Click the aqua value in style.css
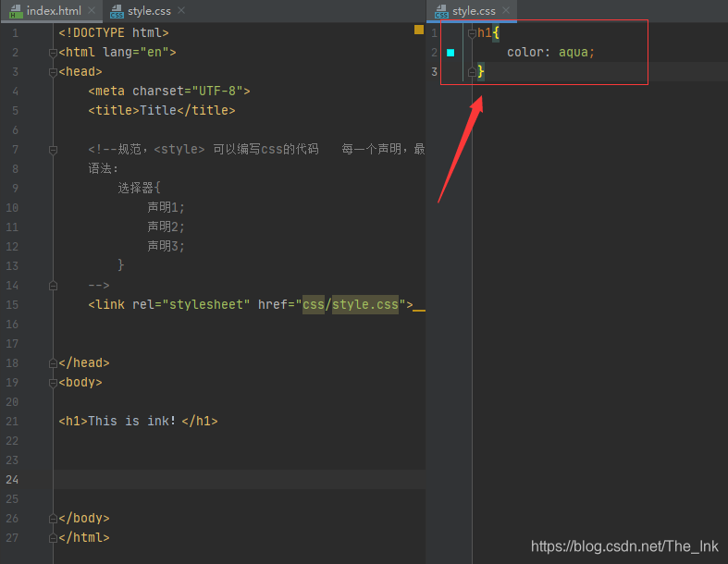This screenshot has height=564, width=728. pos(573,53)
